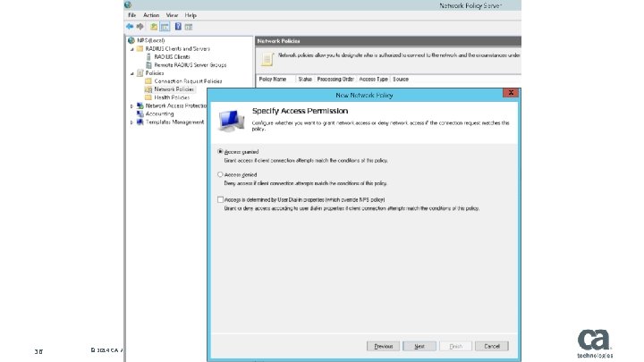644x362 pixels.
Task: Select the Access denied radio button
Action: pos(220,174)
